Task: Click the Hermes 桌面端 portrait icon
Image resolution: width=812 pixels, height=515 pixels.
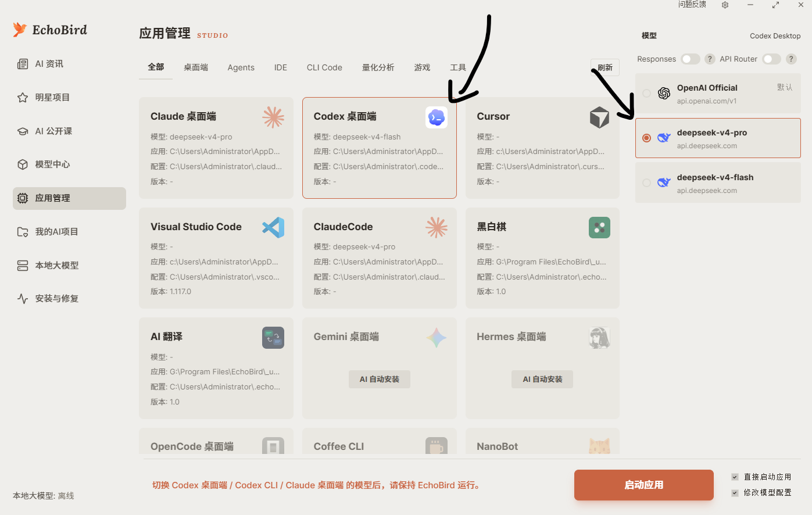Action: [x=599, y=337]
